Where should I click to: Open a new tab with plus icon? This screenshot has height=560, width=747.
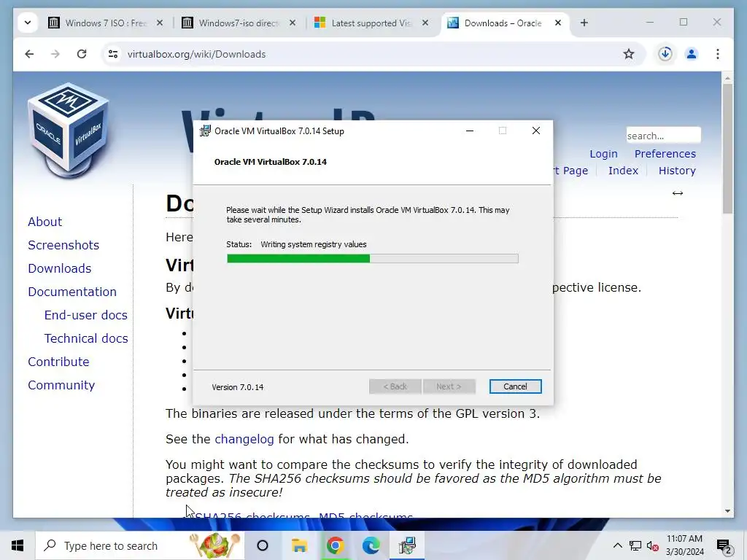click(584, 23)
